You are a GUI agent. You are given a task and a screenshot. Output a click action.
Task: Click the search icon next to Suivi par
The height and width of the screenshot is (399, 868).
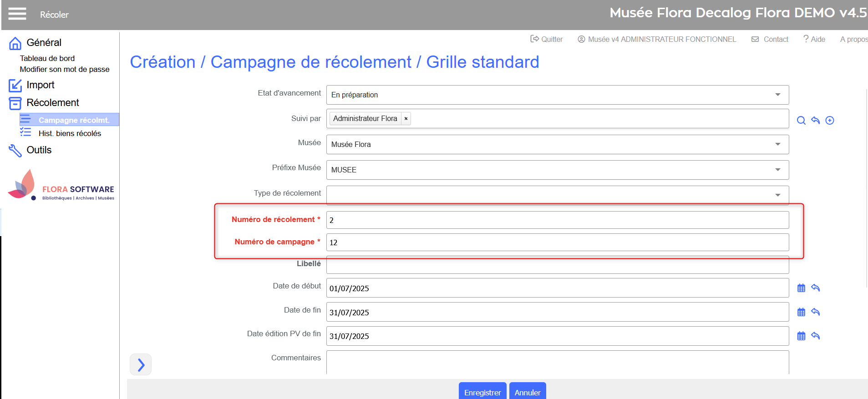coord(801,121)
